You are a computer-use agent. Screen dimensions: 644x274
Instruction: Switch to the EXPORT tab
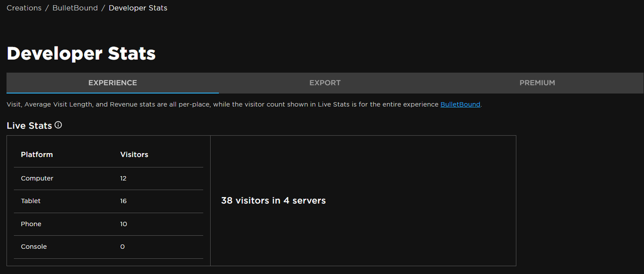coord(325,83)
